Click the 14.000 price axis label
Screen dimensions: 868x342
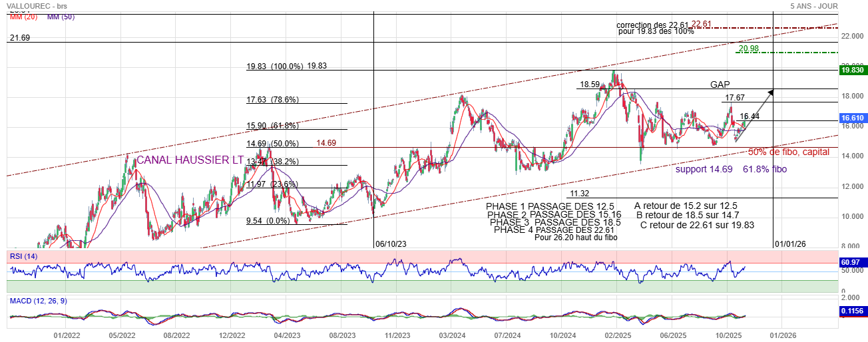coord(853,156)
